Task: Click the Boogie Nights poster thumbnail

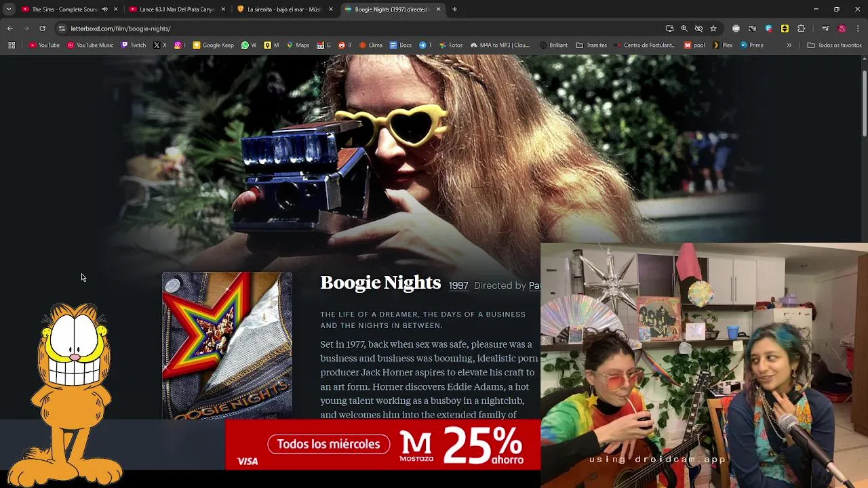Action: [227, 346]
